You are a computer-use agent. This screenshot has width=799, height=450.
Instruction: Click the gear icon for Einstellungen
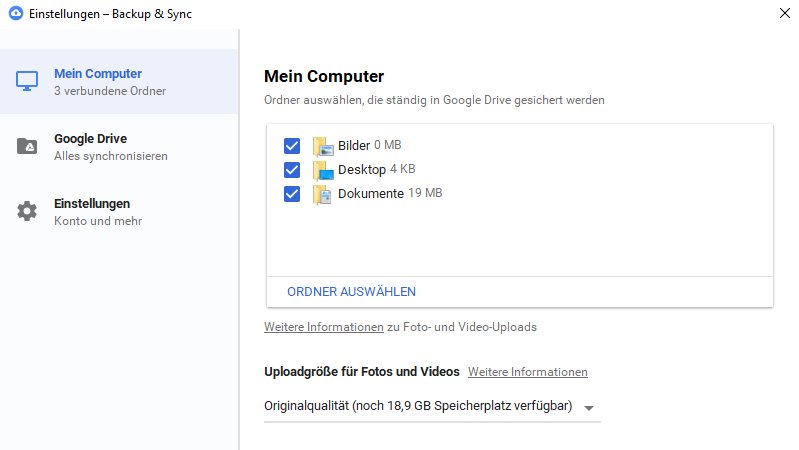click(x=27, y=211)
